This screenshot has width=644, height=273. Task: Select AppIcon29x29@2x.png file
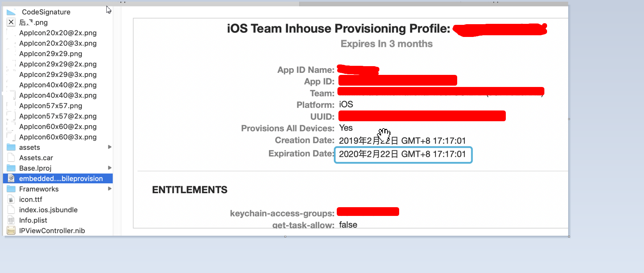[58, 64]
